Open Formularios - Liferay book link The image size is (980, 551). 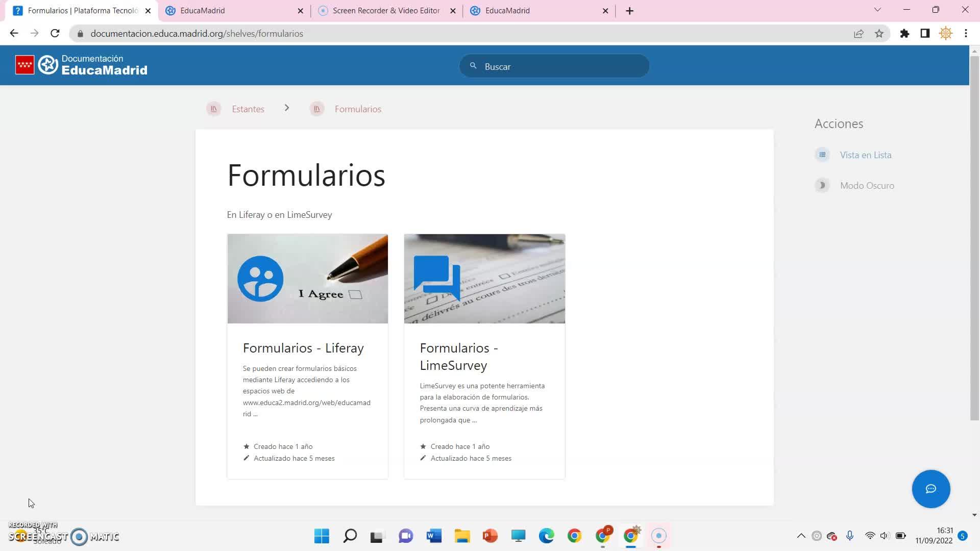click(x=303, y=348)
